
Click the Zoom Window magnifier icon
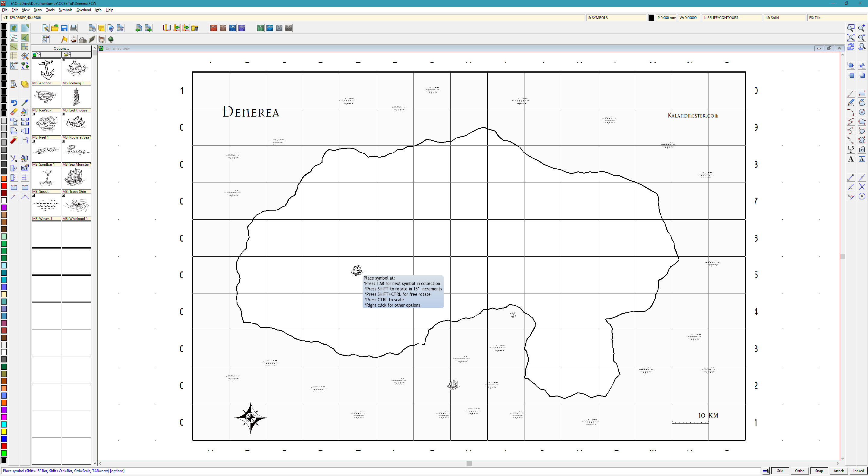click(851, 28)
